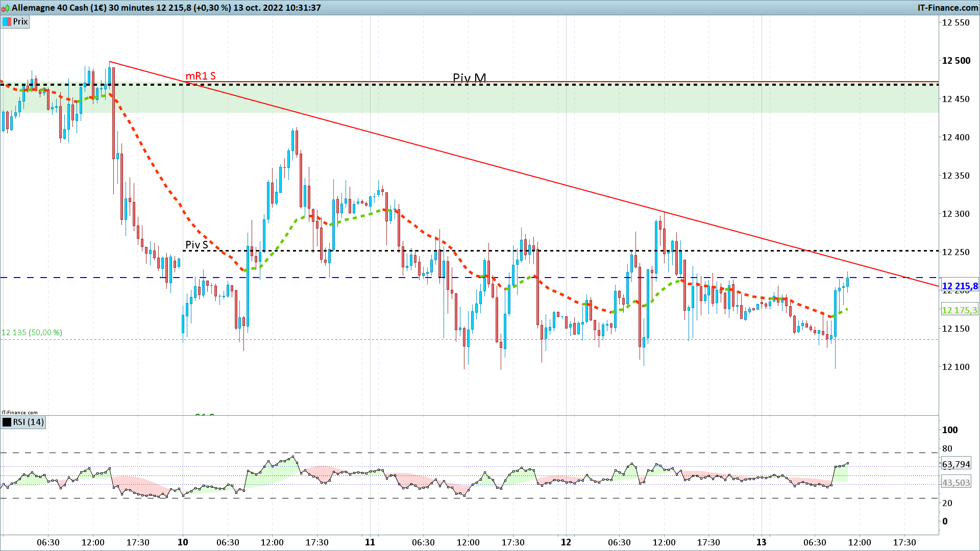
Task: Click the RSI value tag 63,794
Action: coord(956,464)
